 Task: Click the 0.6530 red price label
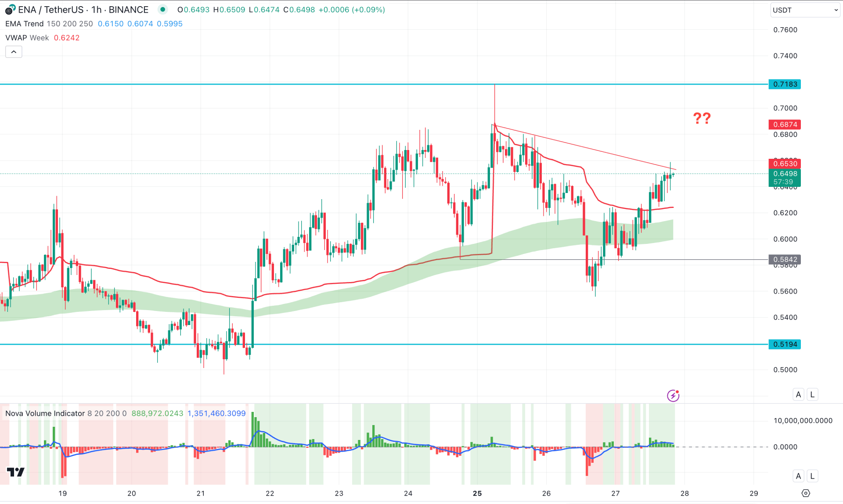click(785, 164)
